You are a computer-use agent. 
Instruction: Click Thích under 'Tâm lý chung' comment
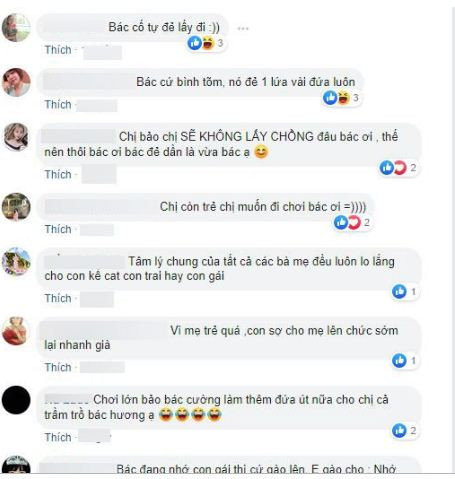(x=58, y=298)
